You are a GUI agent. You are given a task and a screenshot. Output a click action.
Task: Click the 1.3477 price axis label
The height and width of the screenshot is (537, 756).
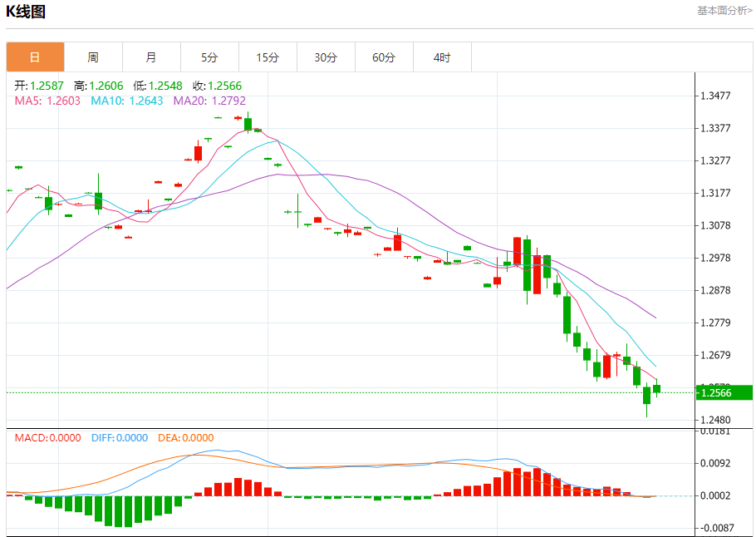click(715, 96)
